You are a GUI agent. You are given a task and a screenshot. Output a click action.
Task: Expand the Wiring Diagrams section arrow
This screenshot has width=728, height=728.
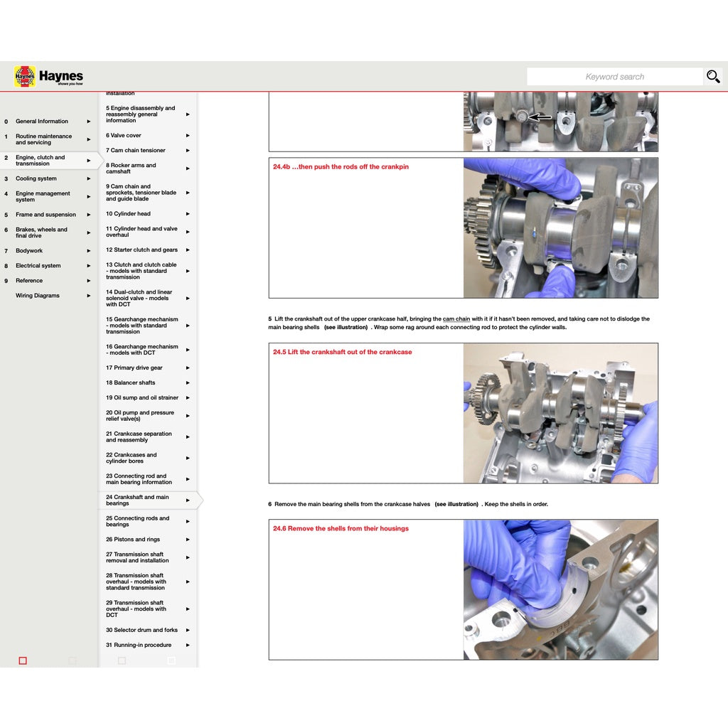[x=88, y=295]
